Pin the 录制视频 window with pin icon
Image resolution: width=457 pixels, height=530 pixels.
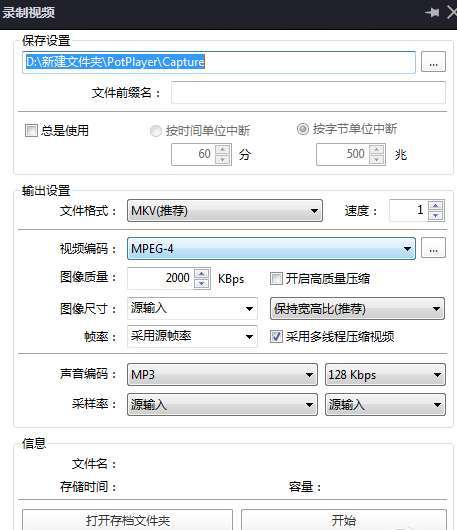tap(432, 13)
